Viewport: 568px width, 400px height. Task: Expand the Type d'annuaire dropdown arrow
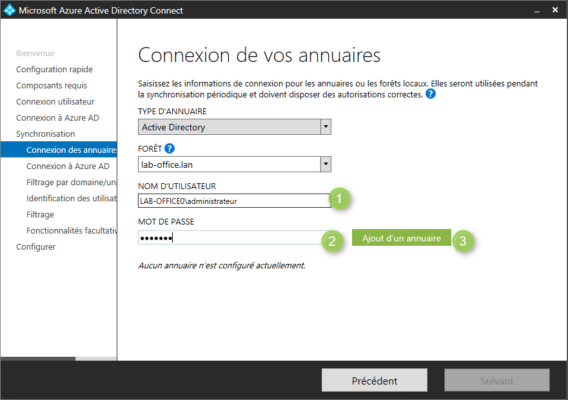coord(326,127)
